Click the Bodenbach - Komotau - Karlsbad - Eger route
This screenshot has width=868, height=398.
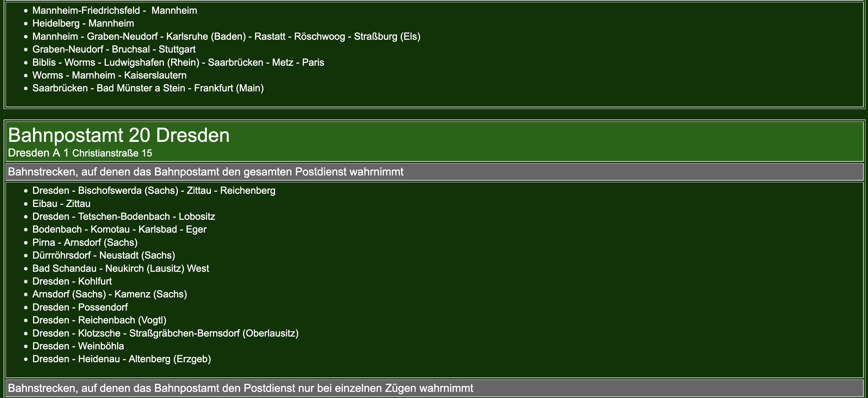pos(119,229)
